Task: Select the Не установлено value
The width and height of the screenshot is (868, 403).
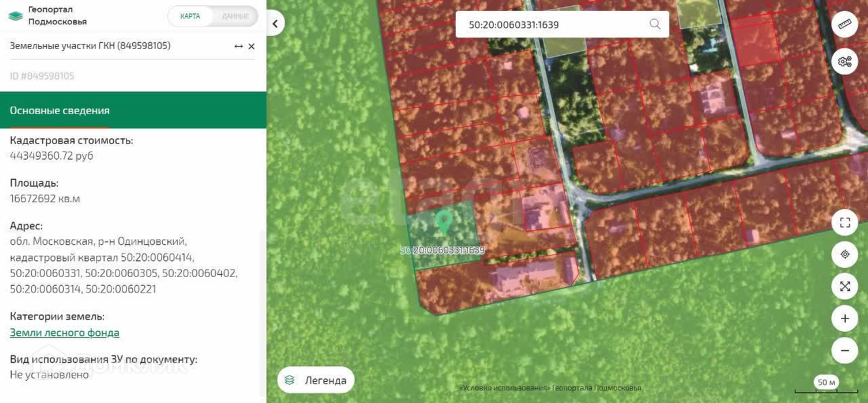Action: click(x=50, y=375)
